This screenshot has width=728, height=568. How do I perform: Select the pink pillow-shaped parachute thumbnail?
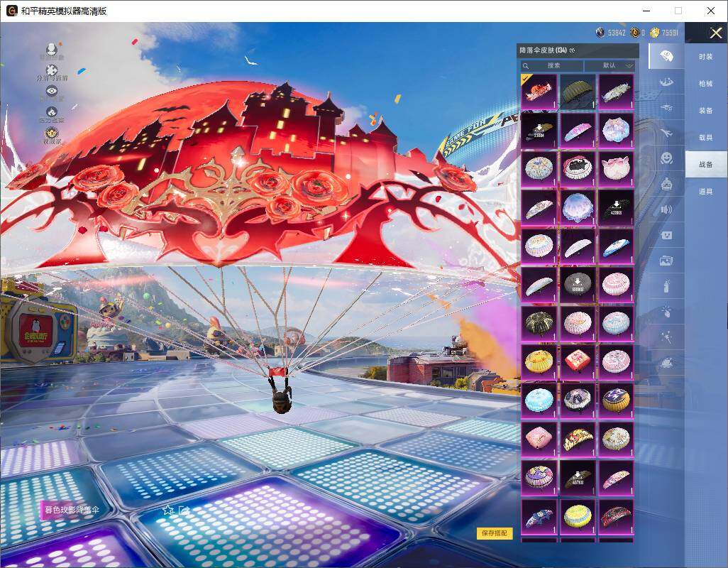tap(539, 439)
